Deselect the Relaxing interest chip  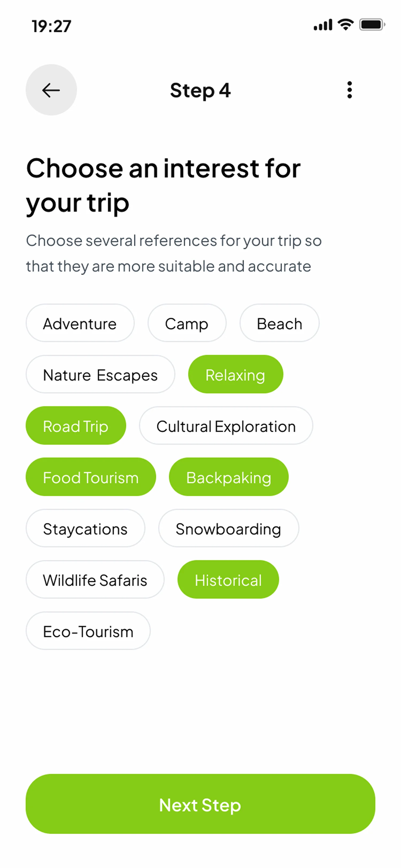235,375
